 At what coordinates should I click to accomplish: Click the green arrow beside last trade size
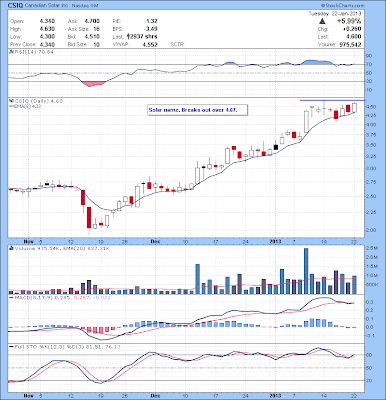(x=128, y=37)
